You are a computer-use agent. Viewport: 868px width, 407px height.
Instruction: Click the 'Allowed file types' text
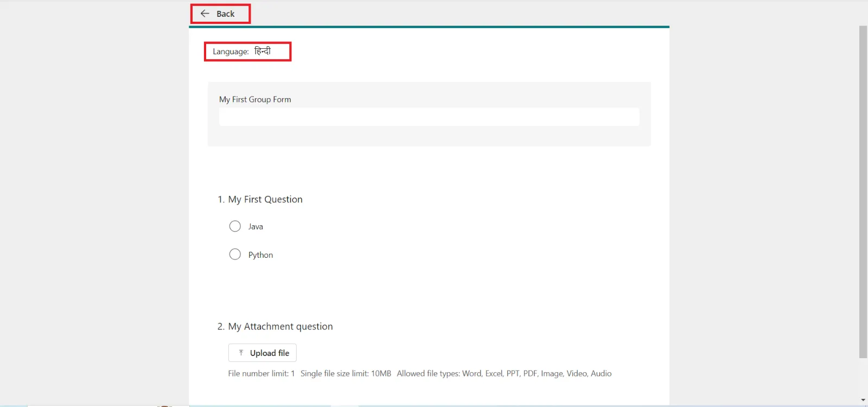(504, 373)
